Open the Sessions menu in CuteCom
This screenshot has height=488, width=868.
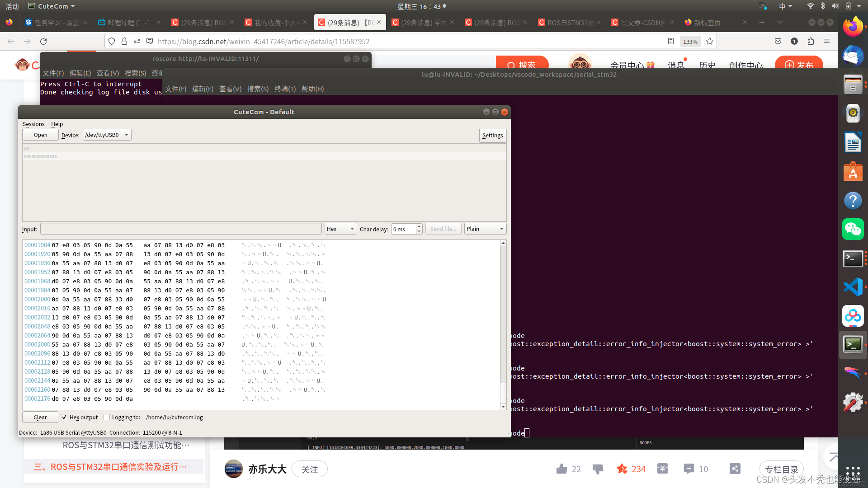coord(33,124)
